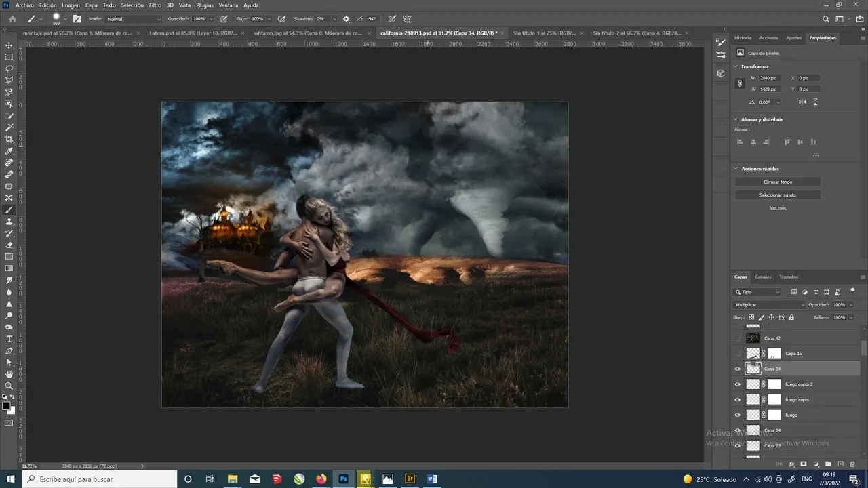Open Firefox from Windows taskbar

point(321,479)
